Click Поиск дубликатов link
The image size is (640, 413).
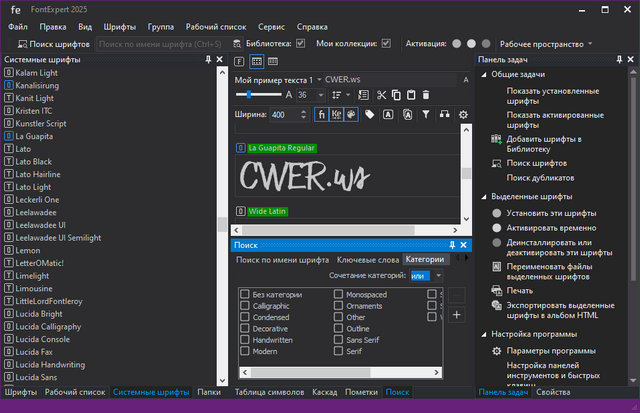(542, 178)
